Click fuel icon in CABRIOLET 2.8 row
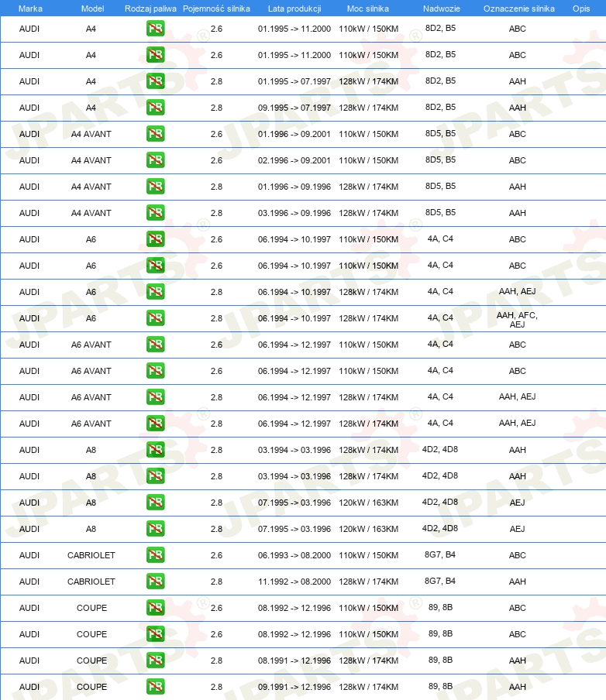606x700 pixels. click(x=156, y=582)
